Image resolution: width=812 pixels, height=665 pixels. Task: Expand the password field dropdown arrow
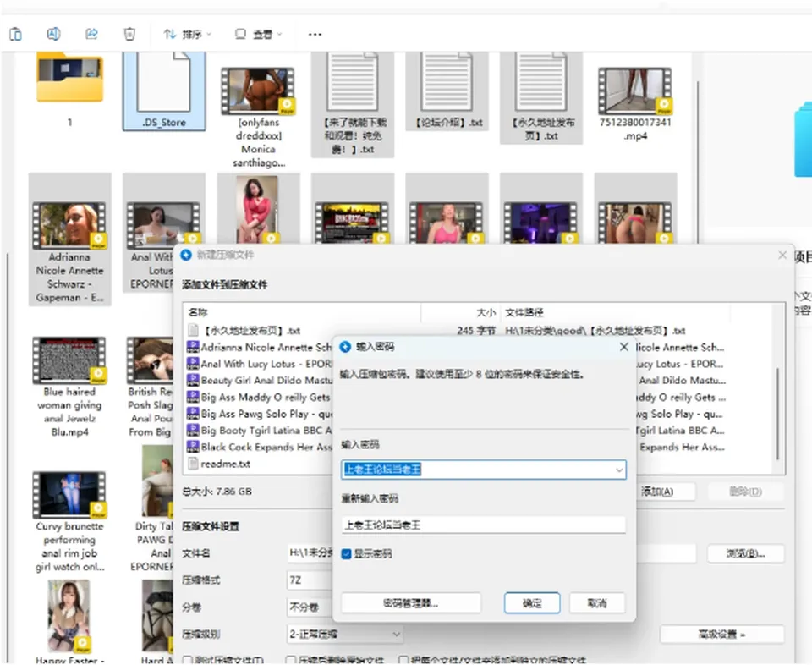619,470
